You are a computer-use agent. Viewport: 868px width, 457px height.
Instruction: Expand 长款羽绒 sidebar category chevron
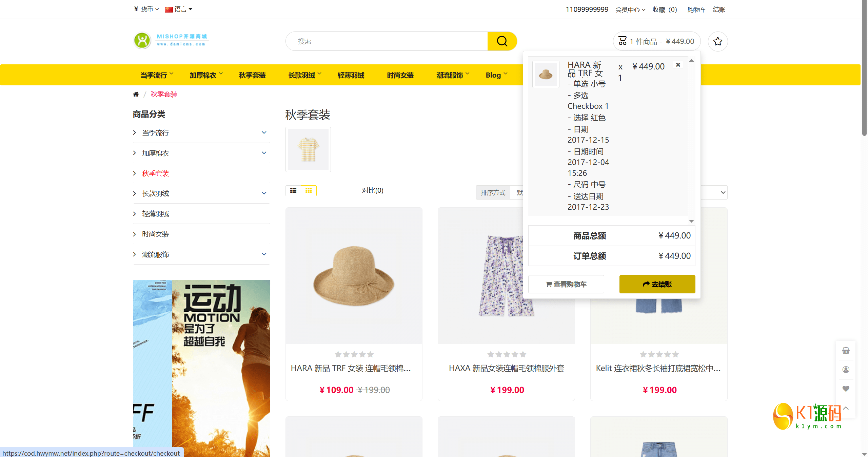(x=264, y=193)
